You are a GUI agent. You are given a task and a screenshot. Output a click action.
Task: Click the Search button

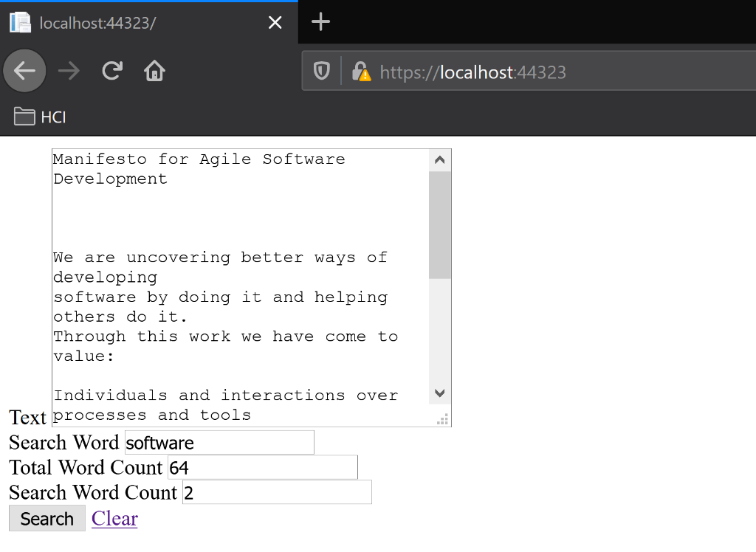coord(47,519)
